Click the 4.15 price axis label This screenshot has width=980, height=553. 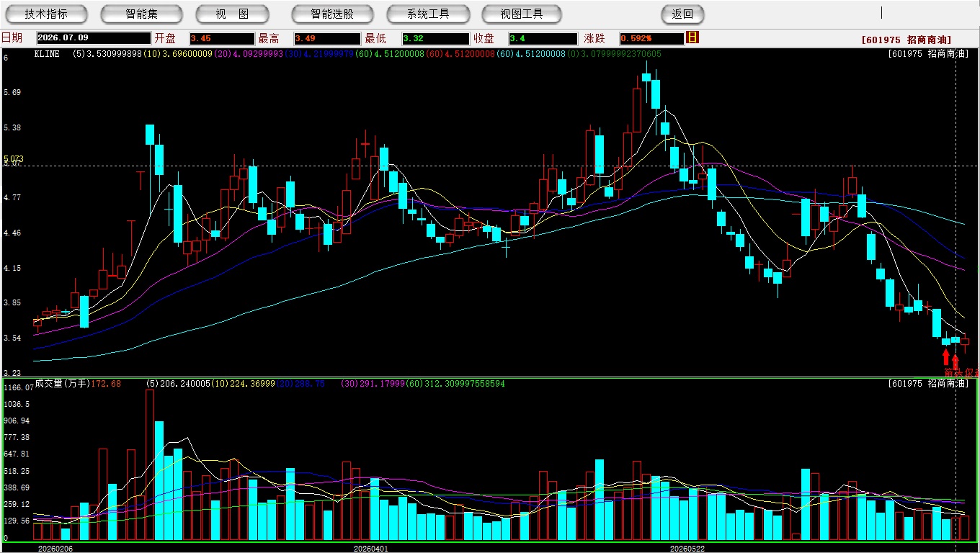pos(12,268)
